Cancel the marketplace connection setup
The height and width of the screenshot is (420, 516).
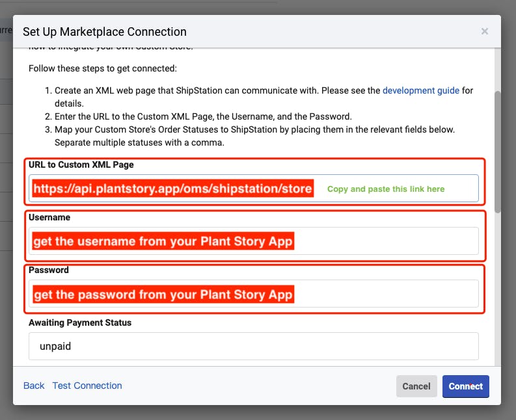[x=416, y=386]
